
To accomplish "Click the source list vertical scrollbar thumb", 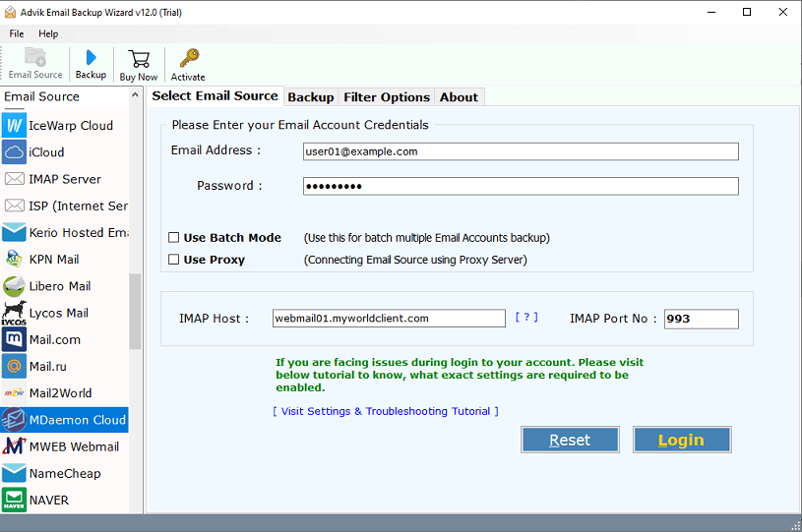I will (135, 312).
